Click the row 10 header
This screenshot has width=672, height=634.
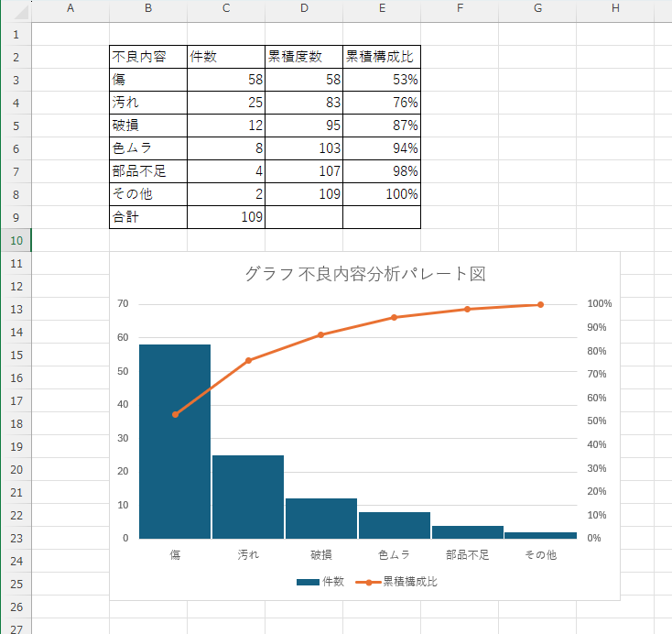coord(16,240)
